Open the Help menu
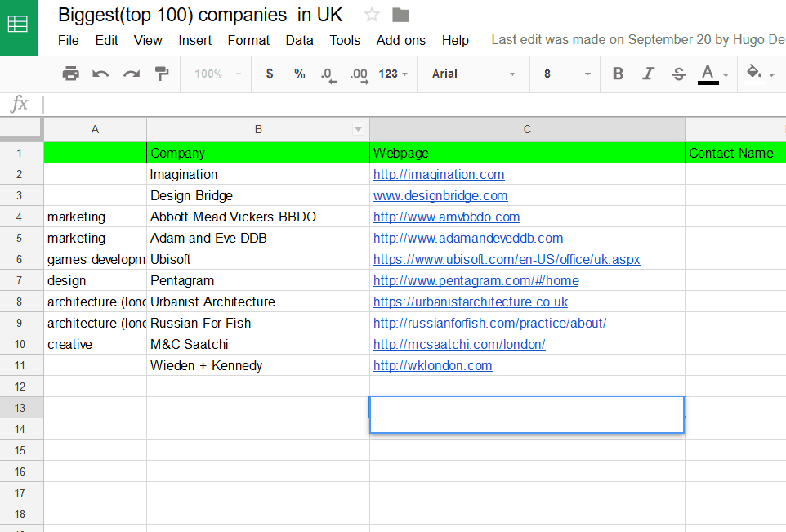786x532 pixels. point(455,40)
